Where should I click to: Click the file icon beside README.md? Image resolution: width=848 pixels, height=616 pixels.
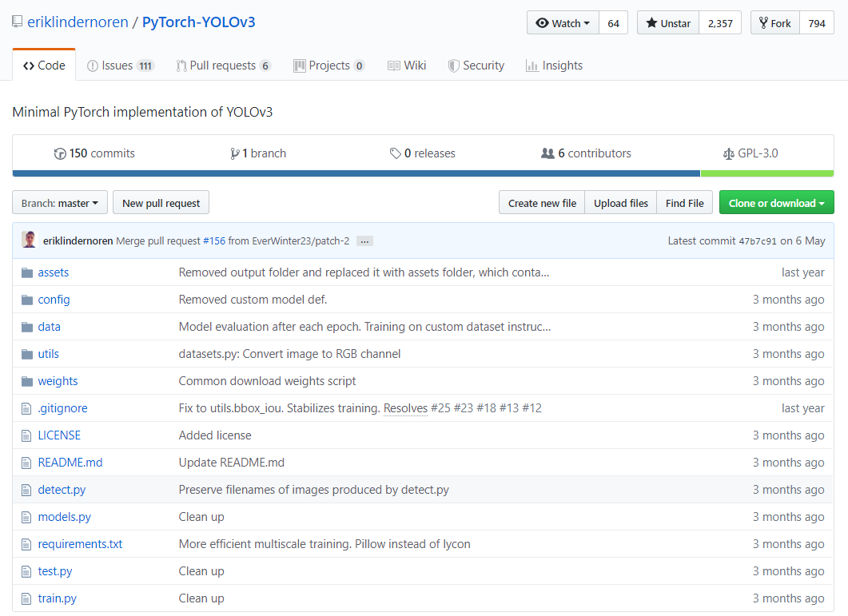click(x=27, y=462)
